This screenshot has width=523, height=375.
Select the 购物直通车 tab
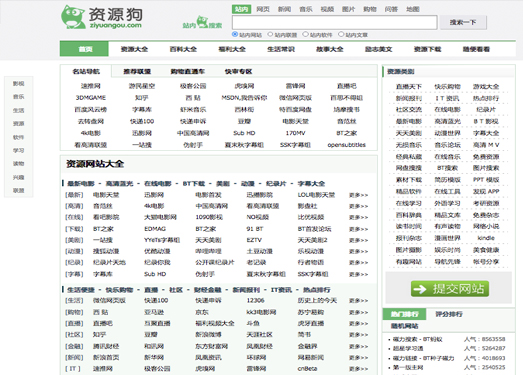pos(187,71)
